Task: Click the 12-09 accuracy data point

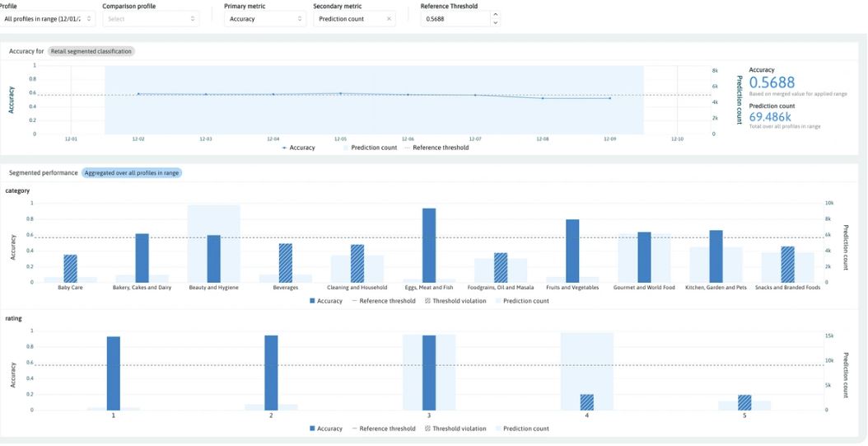Action: 610,98
